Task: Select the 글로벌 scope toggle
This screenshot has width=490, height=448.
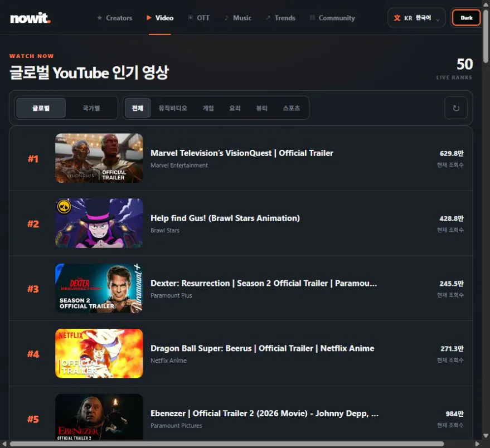Action: coord(41,108)
